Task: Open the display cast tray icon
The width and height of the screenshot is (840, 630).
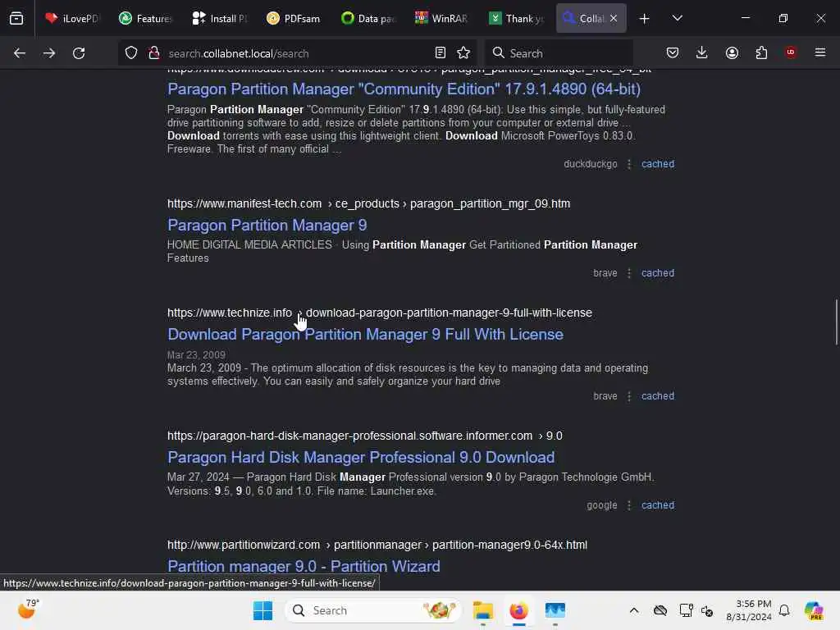Action: pyautogui.click(x=685, y=610)
